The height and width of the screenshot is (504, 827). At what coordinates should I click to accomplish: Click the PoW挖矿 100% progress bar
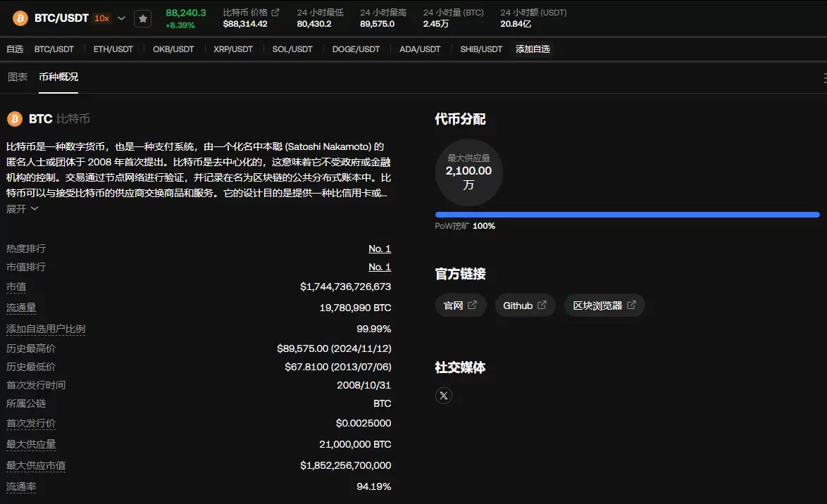pyautogui.click(x=627, y=215)
